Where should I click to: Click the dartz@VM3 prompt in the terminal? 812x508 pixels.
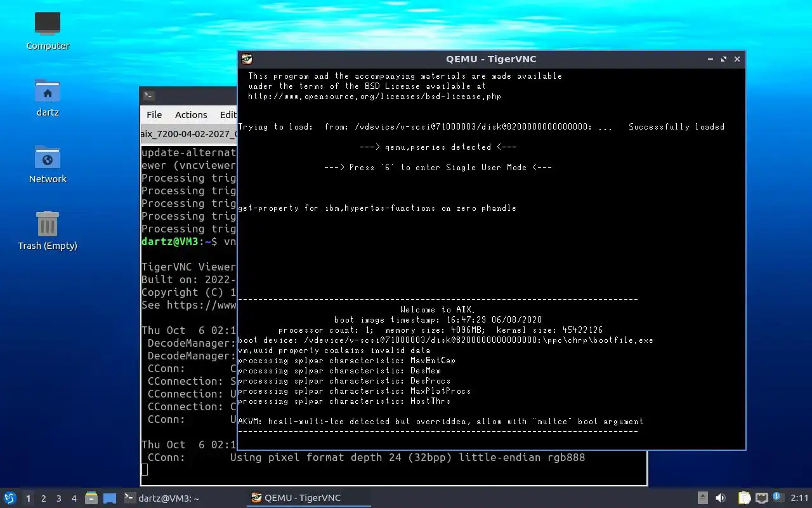pyautogui.click(x=180, y=242)
